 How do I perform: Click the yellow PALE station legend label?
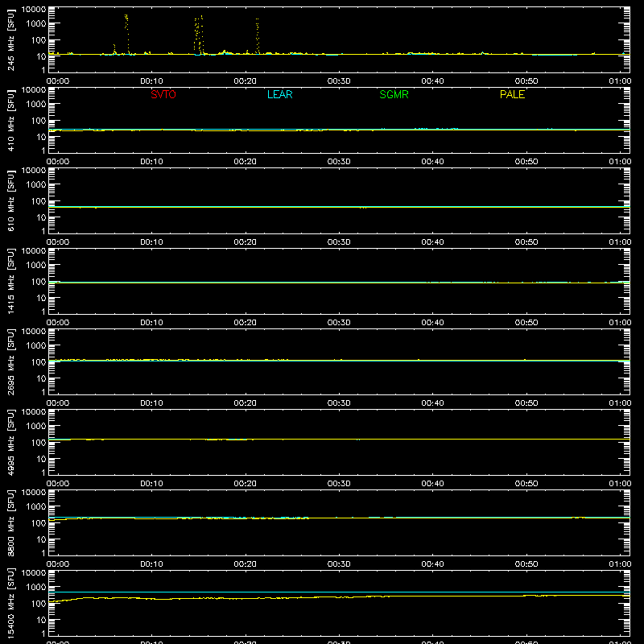coord(512,94)
